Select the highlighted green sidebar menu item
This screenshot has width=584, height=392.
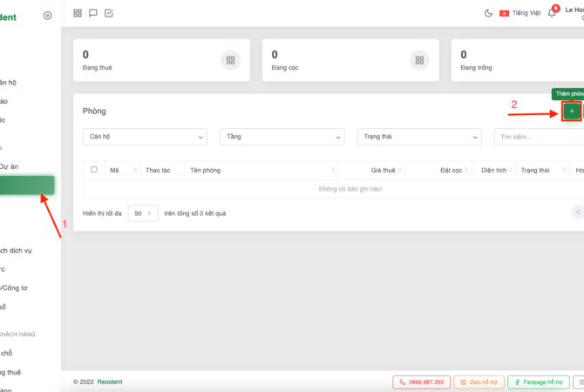coord(27,185)
